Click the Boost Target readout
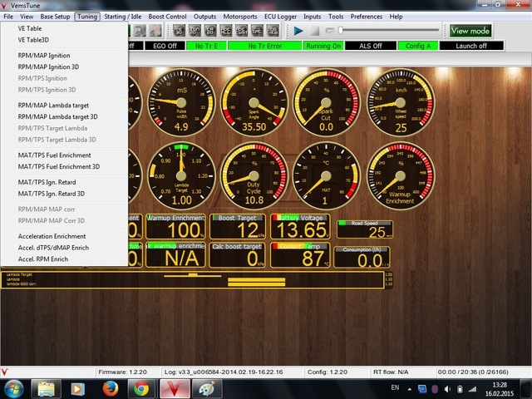The width and height of the screenshot is (532, 399). [x=238, y=227]
